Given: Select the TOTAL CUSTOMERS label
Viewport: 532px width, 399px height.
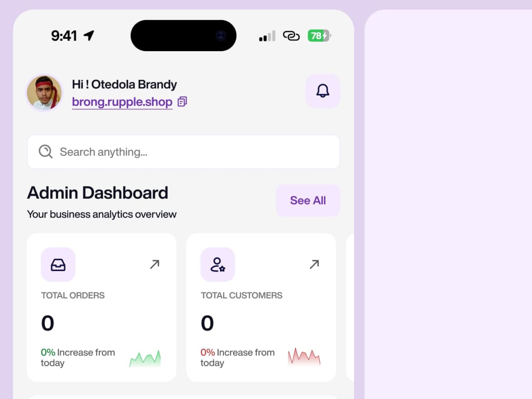Looking at the screenshot, I should [x=242, y=296].
